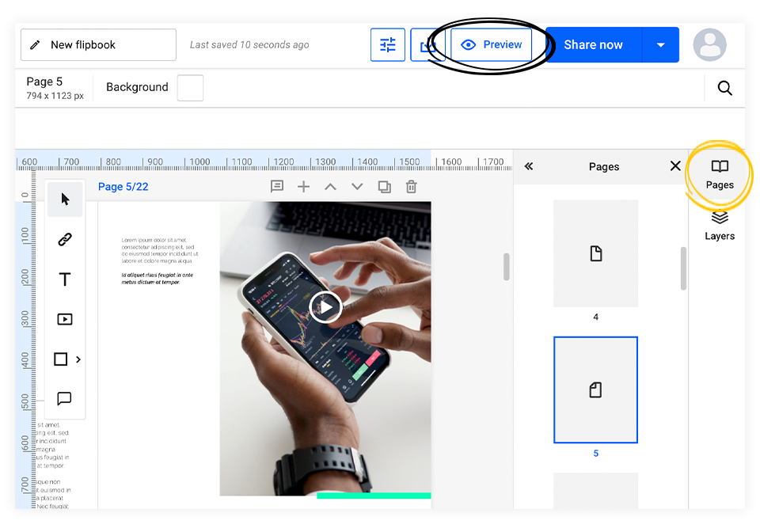The width and height of the screenshot is (760, 532).
Task: Open the Share now dropdown arrow
Action: (x=660, y=44)
